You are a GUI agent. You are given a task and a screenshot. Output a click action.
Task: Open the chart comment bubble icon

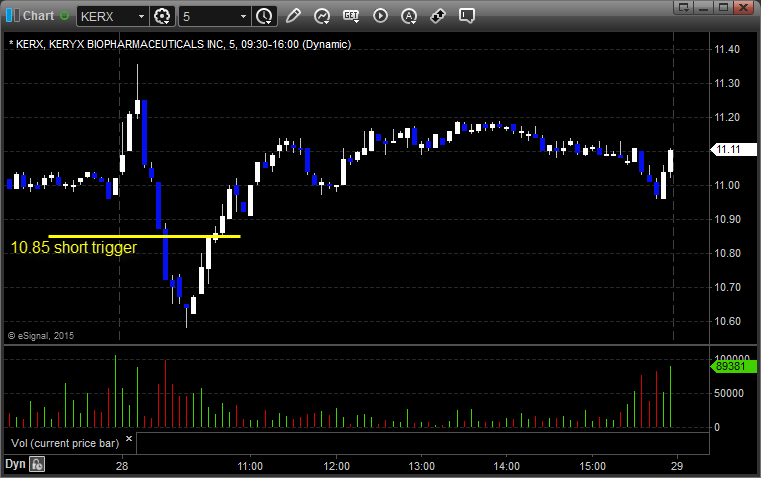(x=466, y=16)
